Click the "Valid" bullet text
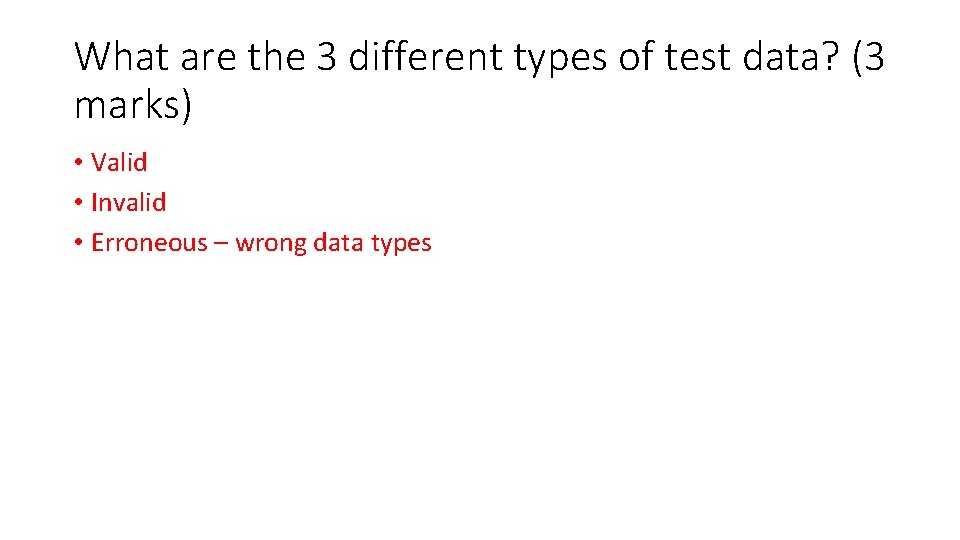Screen dimensions: 960x540 (119, 162)
